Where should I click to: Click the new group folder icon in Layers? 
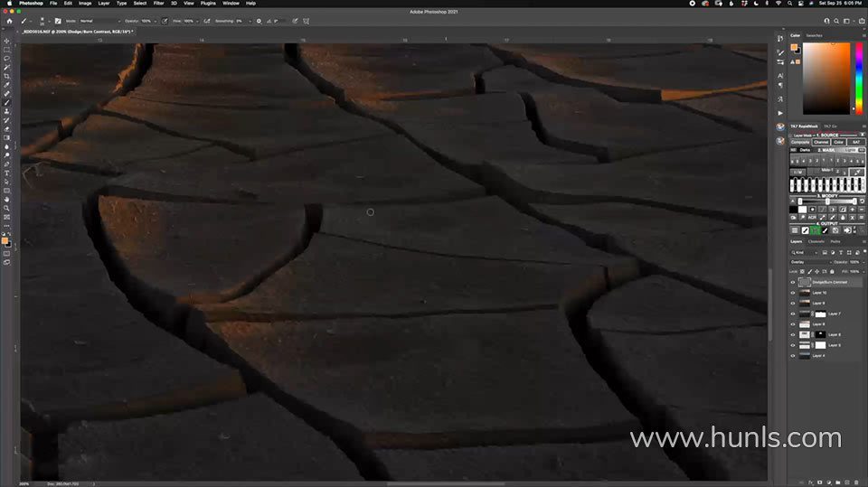click(x=837, y=482)
